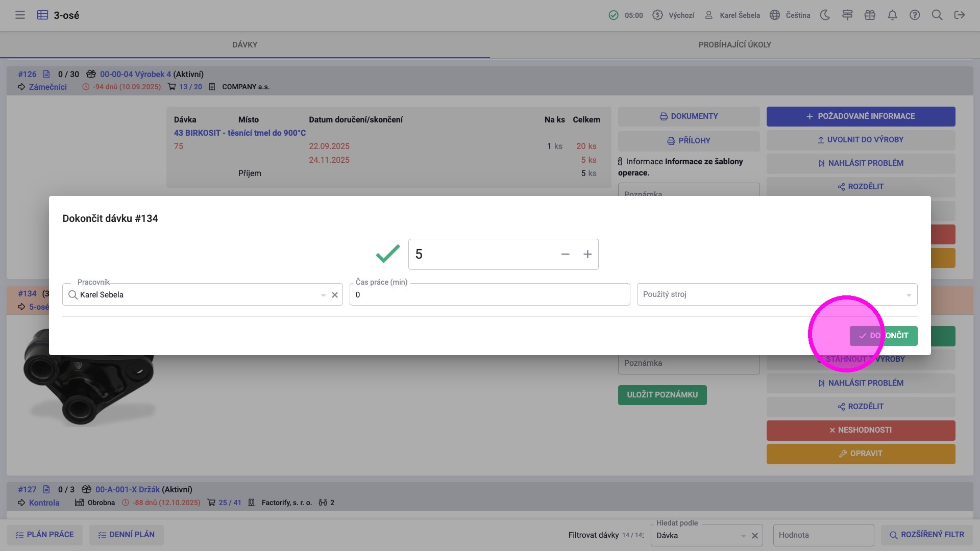980x551 pixels.
Task: Click the help question mark icon
Action: (915, 15)
